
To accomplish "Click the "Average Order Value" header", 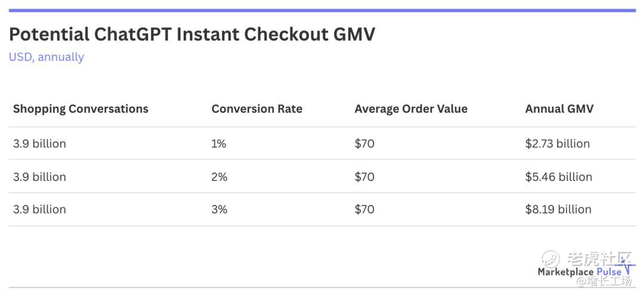I will (411, 109).
